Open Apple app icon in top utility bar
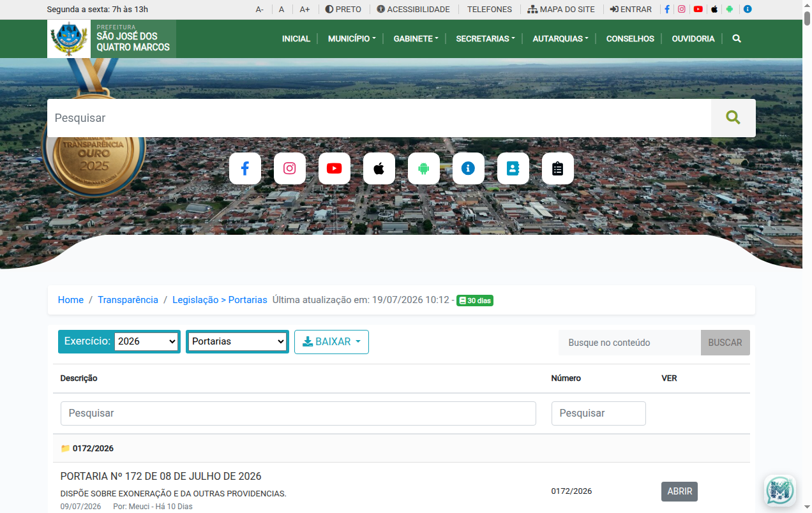Viewport: 812px width, 513px height. point(714,10)
